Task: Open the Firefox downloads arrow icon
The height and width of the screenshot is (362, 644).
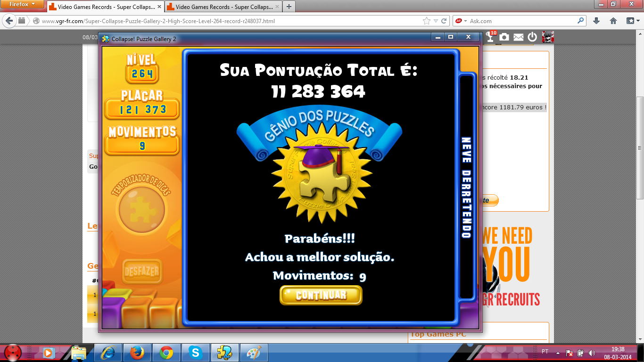Action: [596, 21]
